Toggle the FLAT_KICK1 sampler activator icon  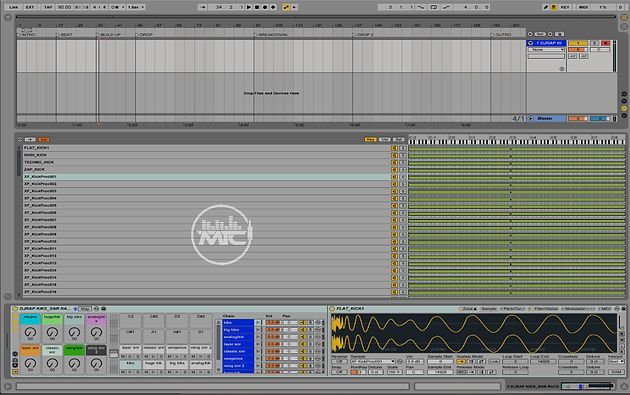(x=332, y=309)
